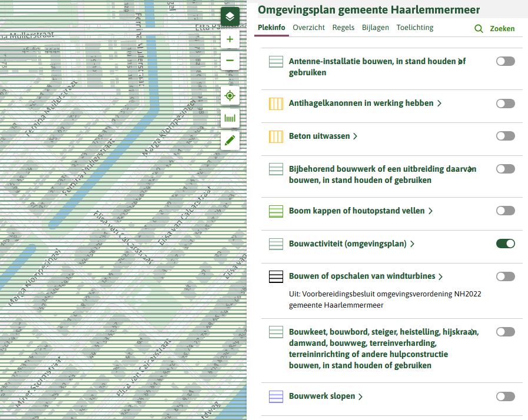The image size is (528, 420).
Task: Select the pencil draw tool
Action: tap(230, 140)
